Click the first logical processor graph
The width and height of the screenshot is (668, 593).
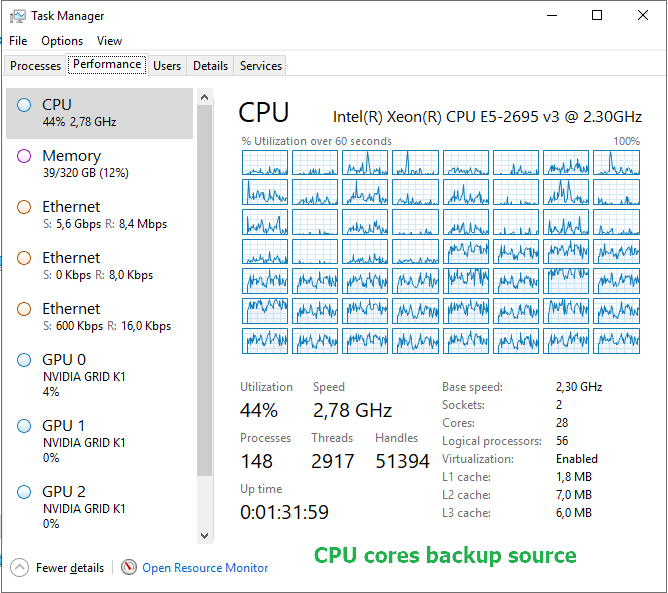tap(265, 162)
